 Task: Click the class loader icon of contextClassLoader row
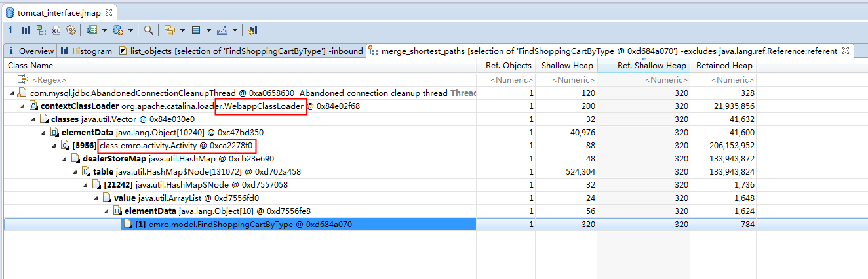click(x=33, y=106)
